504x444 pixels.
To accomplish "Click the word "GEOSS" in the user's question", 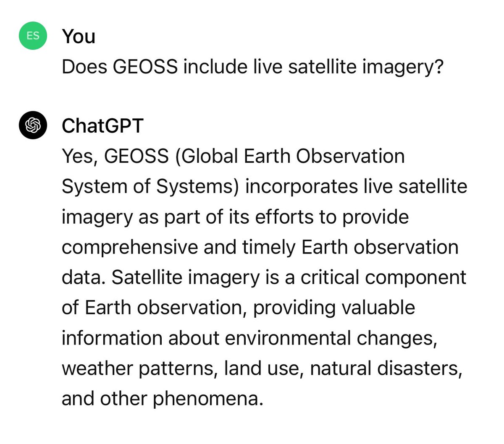I will tap(145, 67).
